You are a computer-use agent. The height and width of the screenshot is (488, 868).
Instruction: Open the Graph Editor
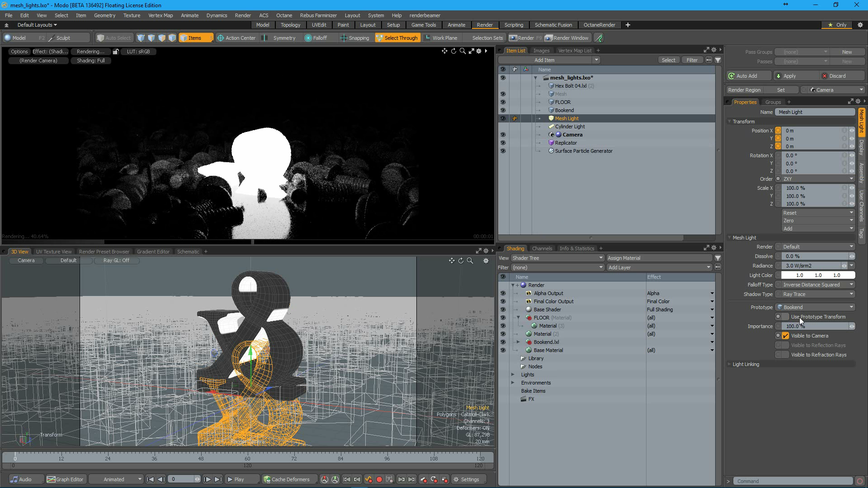pyautogui.click(x=66, y=479)
